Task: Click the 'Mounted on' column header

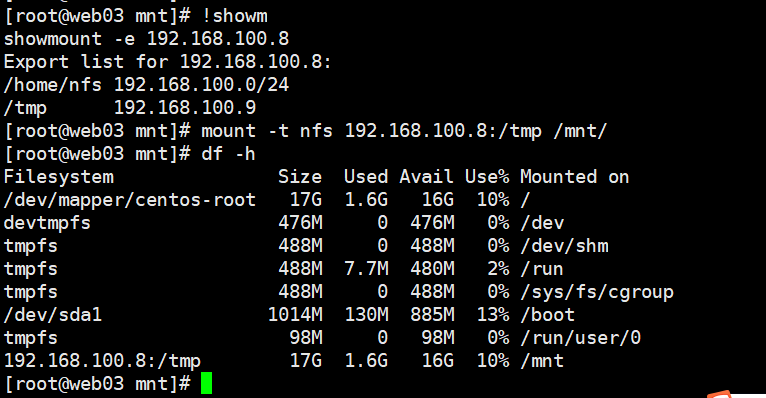Action: tap(574, 177)
